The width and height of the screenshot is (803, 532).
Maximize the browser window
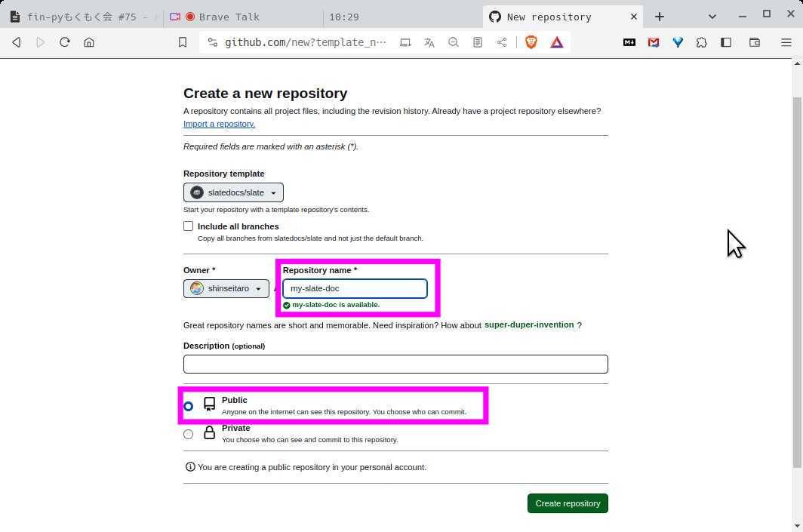tap(766, 14)
